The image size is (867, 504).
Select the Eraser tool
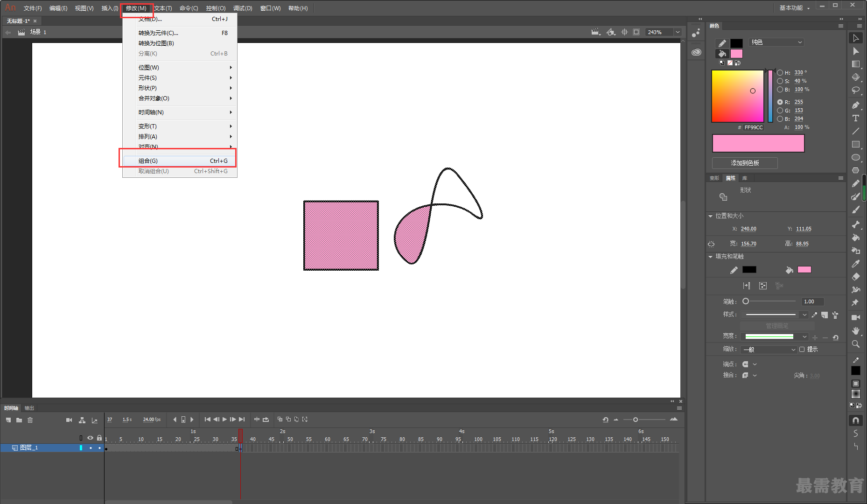click(855, 277)
